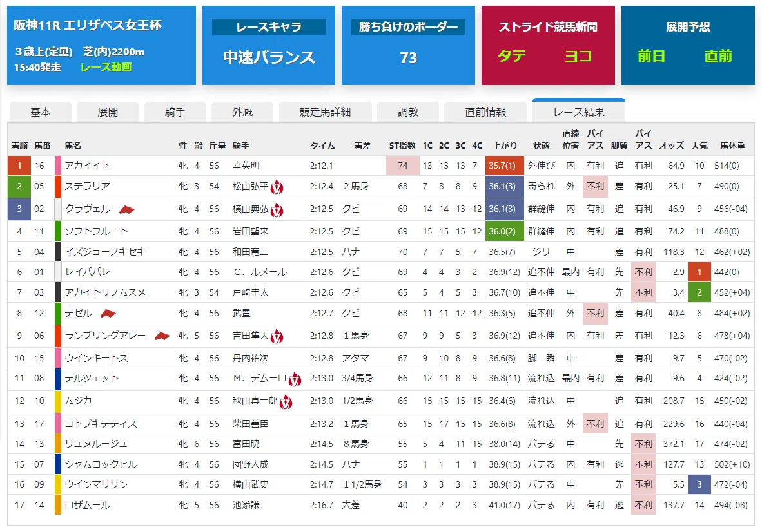Click jockey name 武豊
This screenshot has height=532, width=762.
coord(242,313)
